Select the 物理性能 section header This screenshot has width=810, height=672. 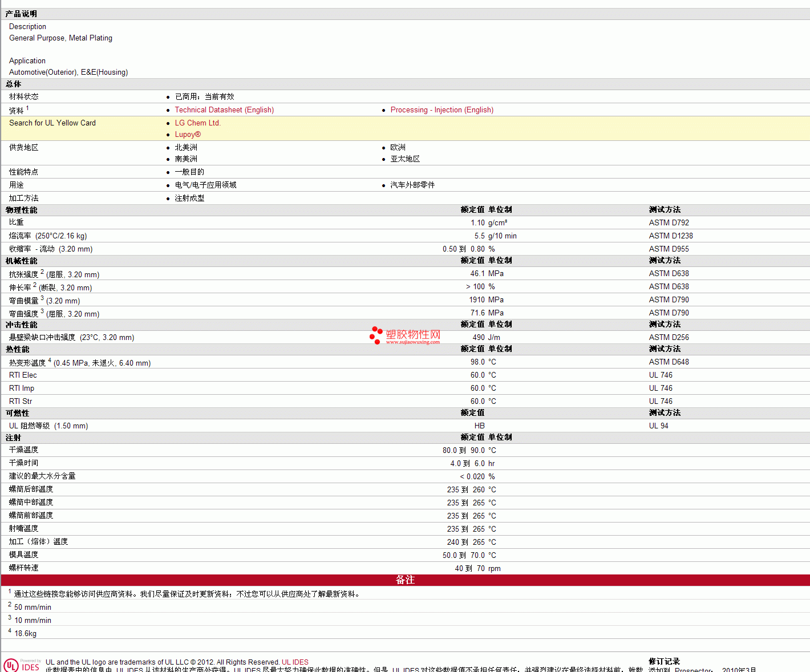coord(22,210)
